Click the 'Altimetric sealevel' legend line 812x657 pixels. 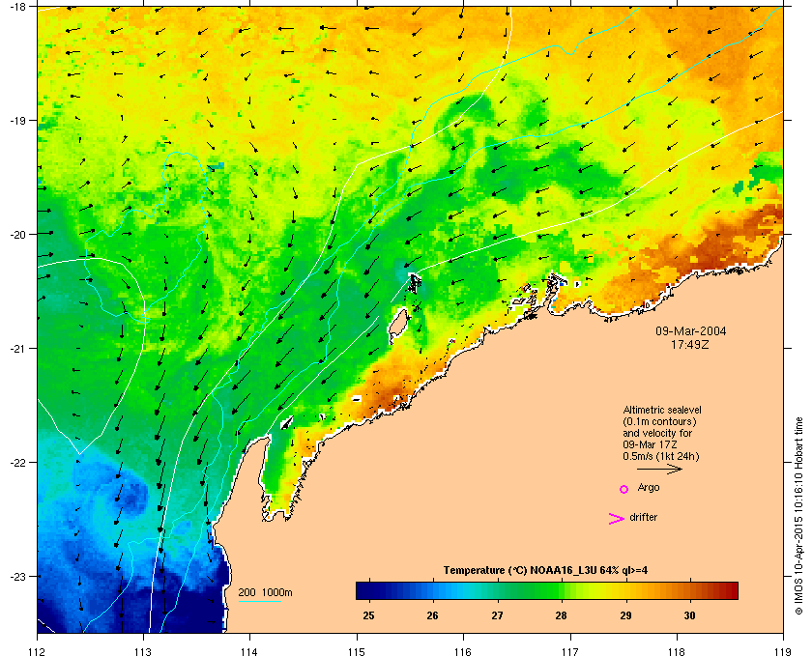coord(662,410)
